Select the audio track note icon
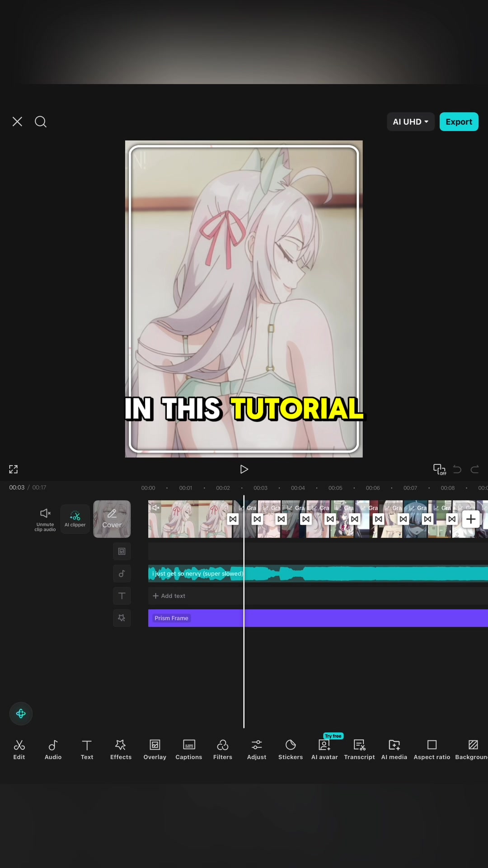Viewport: 488px width, 868px height. pos(122,574)
